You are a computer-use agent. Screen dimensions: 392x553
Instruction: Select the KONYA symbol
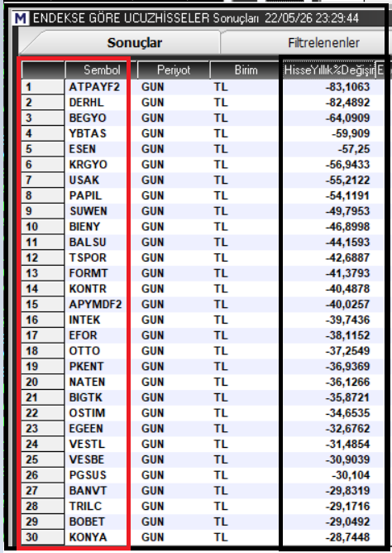pos(88,536)
